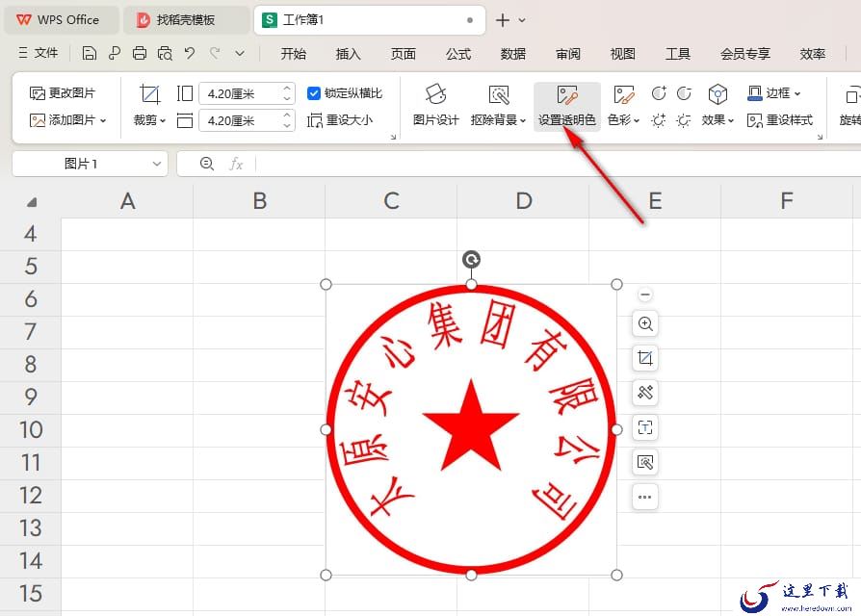Open the 文件 file menu
Viewport: 861px width, 616px height.
tap(38, 53)
